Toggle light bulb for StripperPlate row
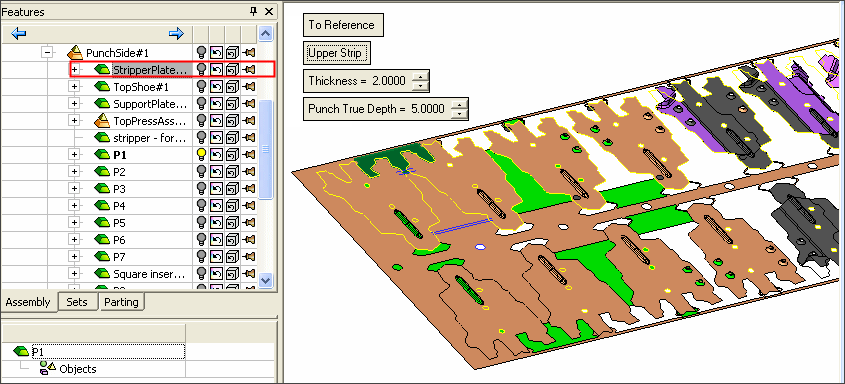 [201, 69]
